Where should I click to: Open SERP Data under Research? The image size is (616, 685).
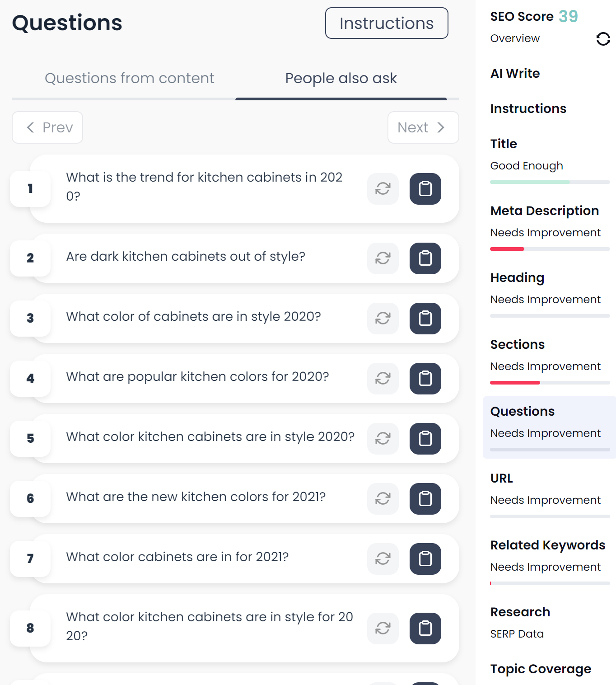point(517,634)
